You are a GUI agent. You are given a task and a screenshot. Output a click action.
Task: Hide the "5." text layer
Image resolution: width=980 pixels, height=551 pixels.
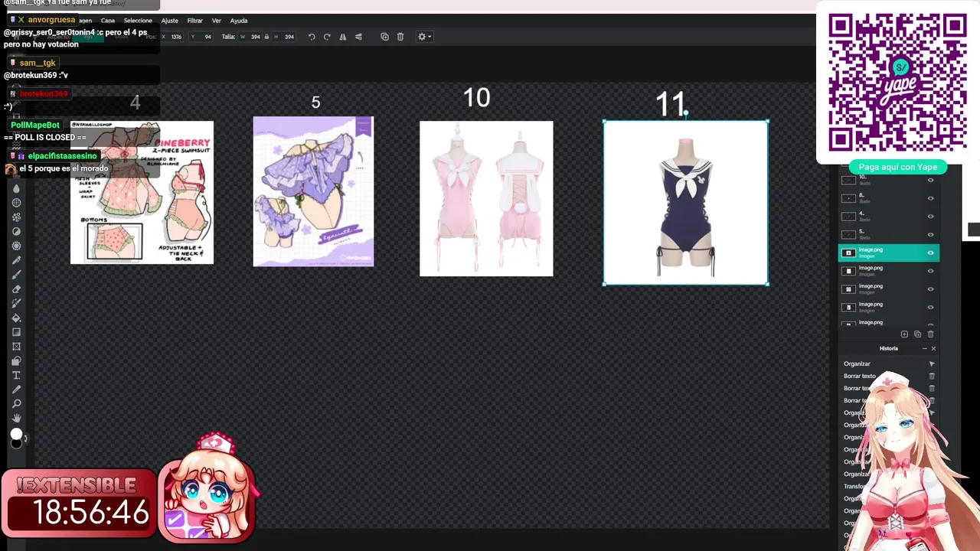(931, 235)
